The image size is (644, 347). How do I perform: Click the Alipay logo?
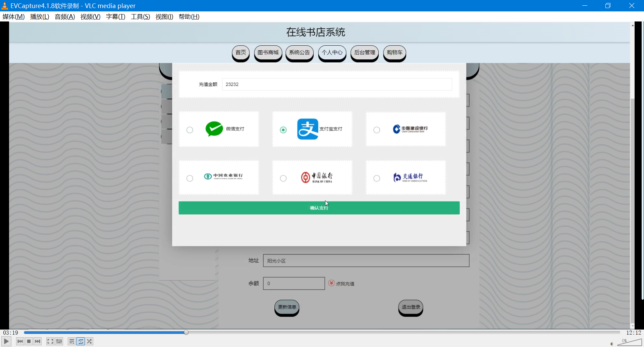pos(308,129)
